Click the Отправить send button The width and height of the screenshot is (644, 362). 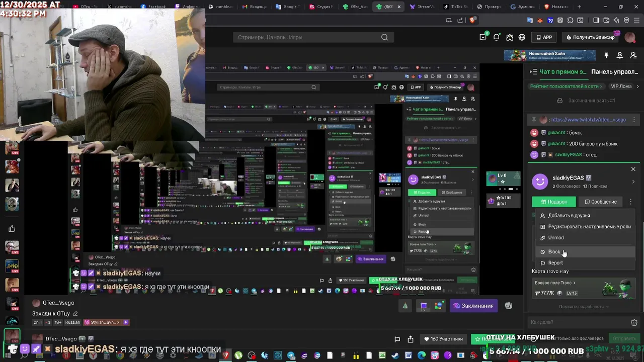tap(624, 338)
